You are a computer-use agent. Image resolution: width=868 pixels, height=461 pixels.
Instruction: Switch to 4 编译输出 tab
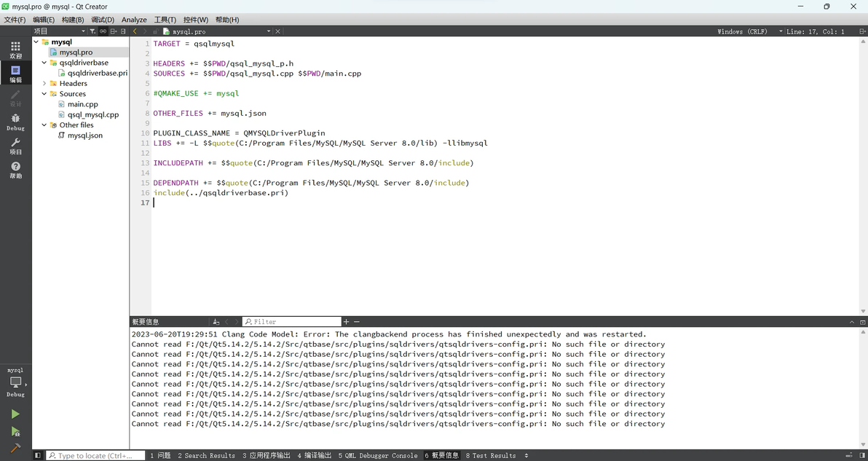pos(315,455)
